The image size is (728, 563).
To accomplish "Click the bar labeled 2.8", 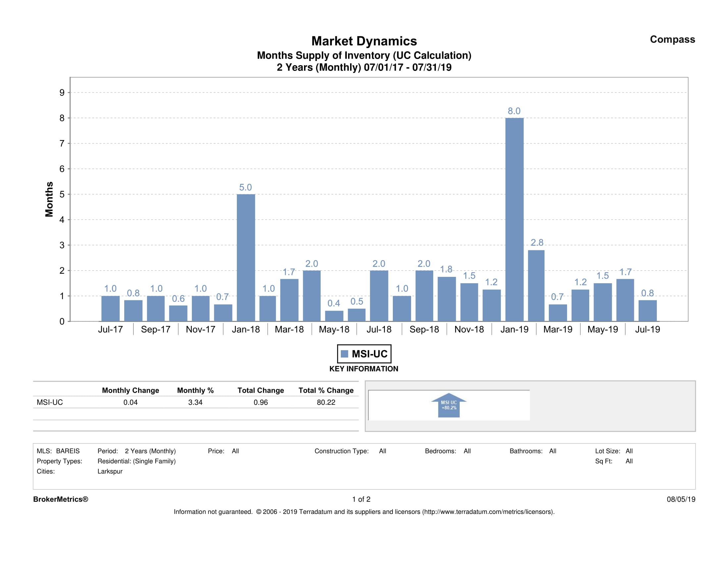I will coord(536,286).
